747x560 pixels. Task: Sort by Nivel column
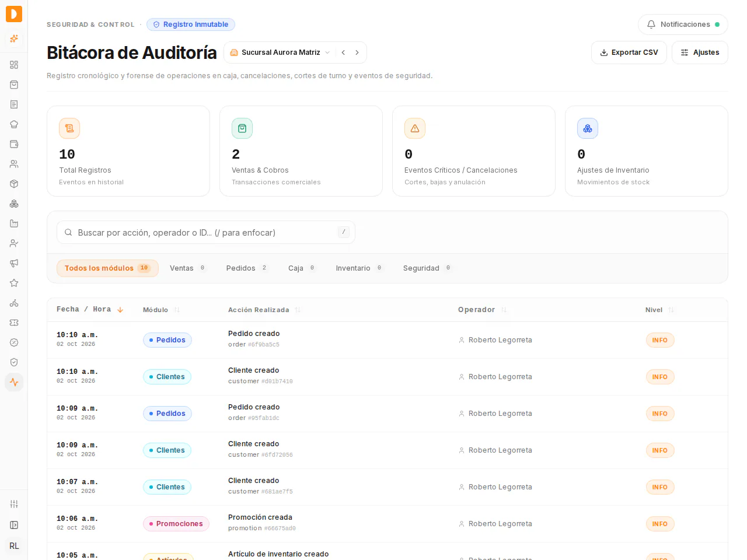click(x=659, y=310)
